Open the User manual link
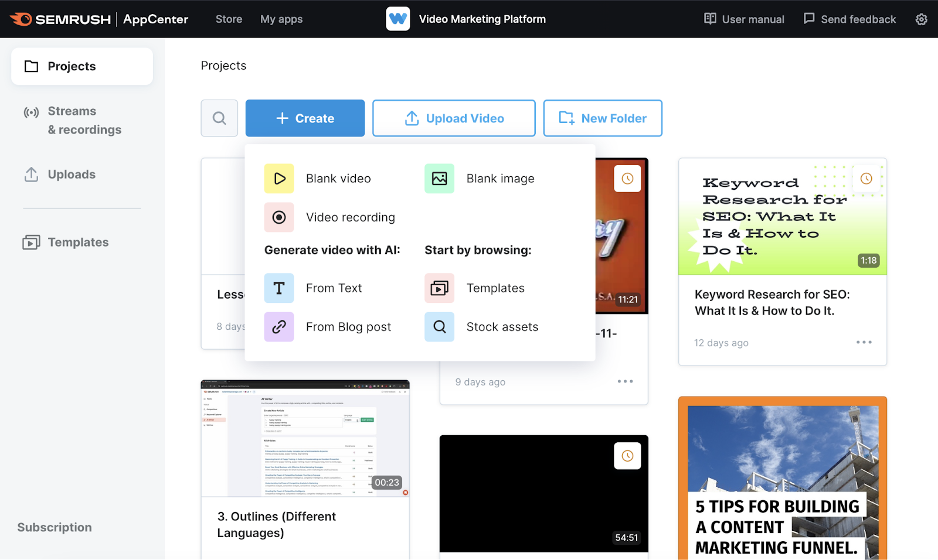 tap(744, 19)
